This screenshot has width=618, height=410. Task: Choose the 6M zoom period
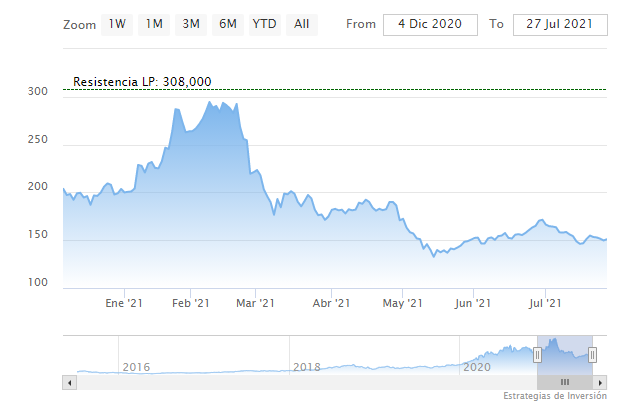(227, 24)
